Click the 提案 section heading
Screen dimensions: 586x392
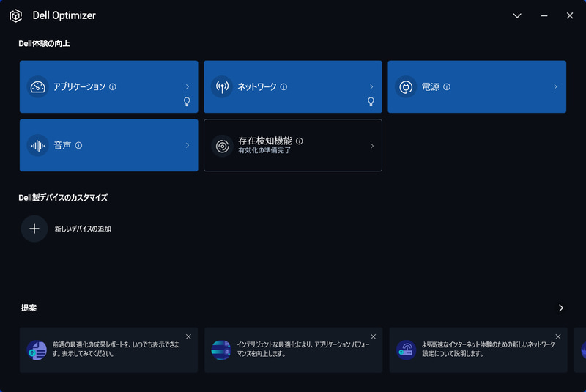(29, 308)
